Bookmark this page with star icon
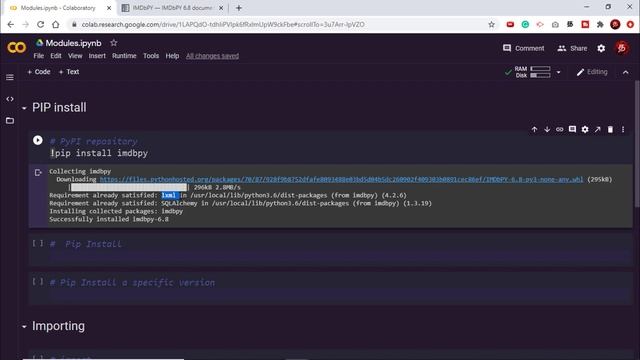Viewport: 640px width, 360px height. tap(491, 24)
